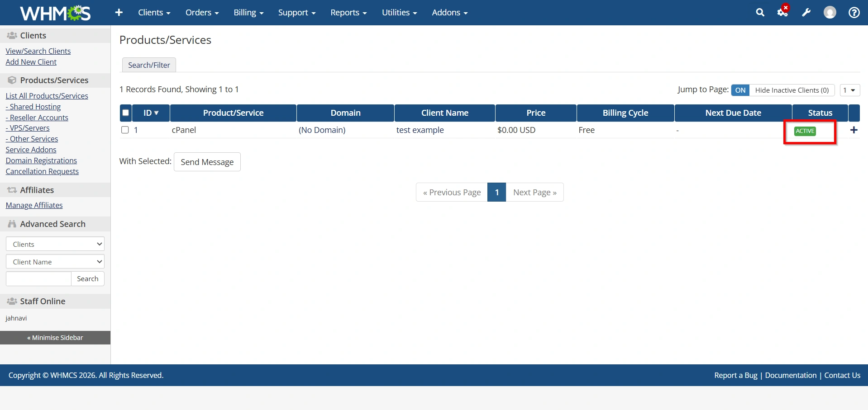The width and height of the screenshot is (868, 410).
Task: Sort by Next Due Date column header
Action: pos(733,113)
